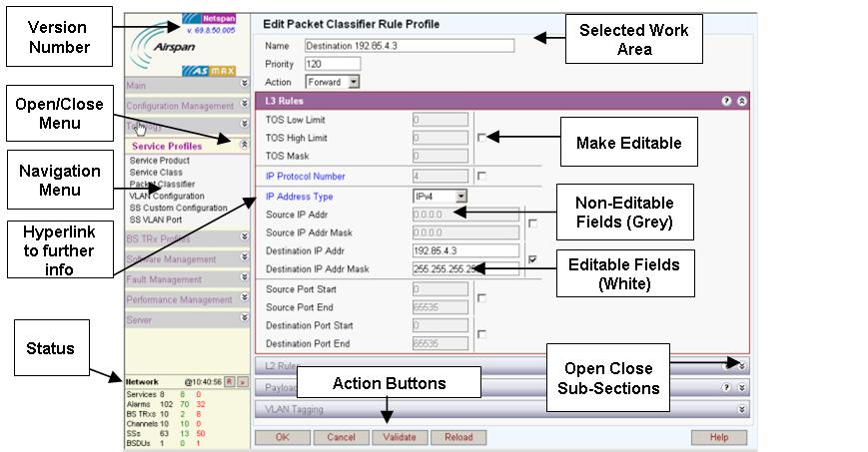868x452 pixels.
Task: Uncheck the Destination IP Addr checkbox
Action: [532, 259]
